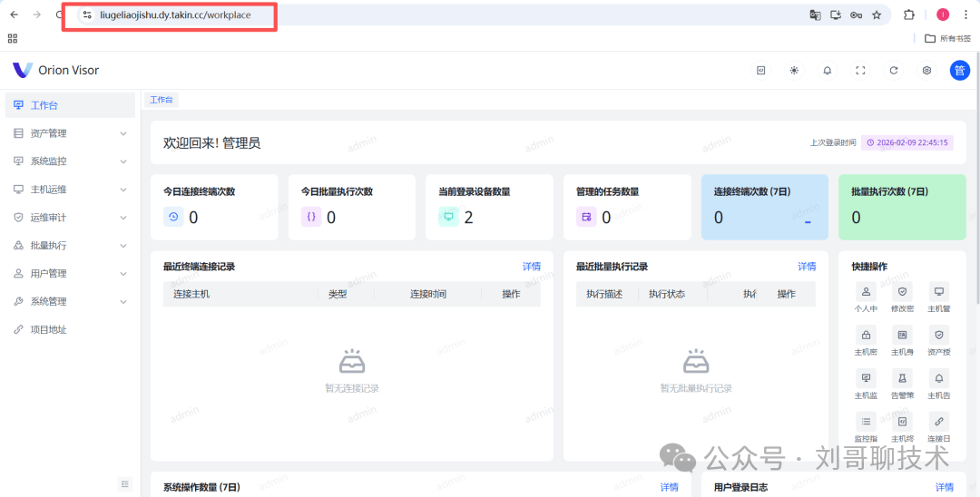Expand the 主机运维 sidebar menu
The height and width of the screenshot is (497, 980).
coord(69,190)
